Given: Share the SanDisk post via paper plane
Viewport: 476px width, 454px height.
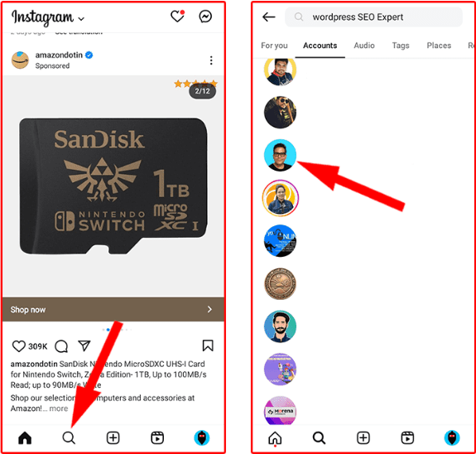Looking at the screenshot, I should (x=84, y=345).
